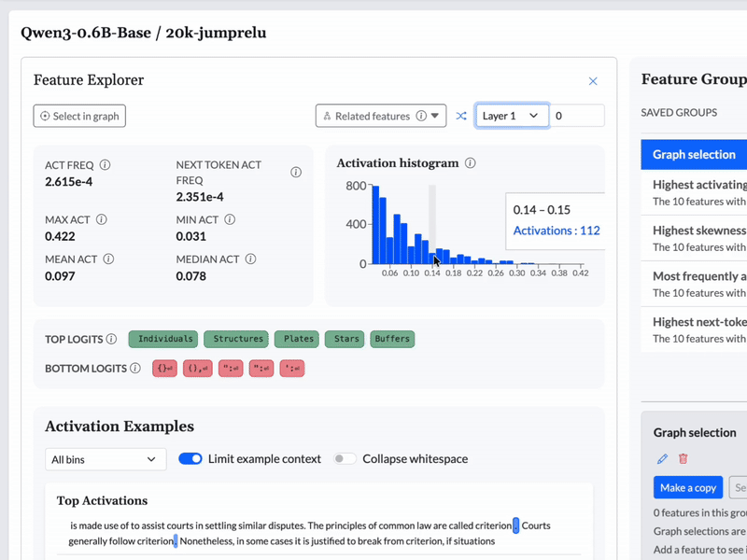Click the MEAN ACT info icon

[108, 259]
